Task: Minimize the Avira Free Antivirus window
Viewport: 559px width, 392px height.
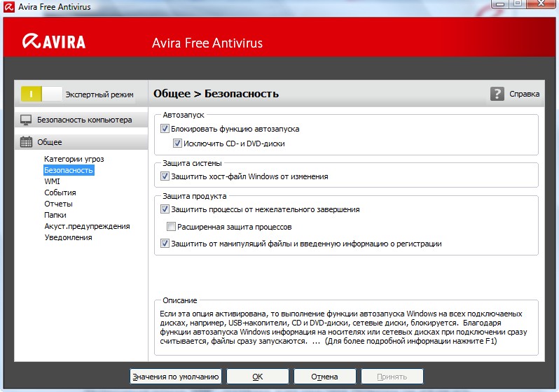Action: tap(500, 3)
